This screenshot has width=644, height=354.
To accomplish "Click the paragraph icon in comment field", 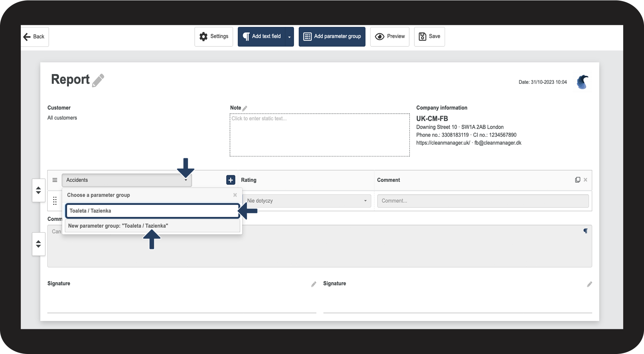I will (585, 231).
